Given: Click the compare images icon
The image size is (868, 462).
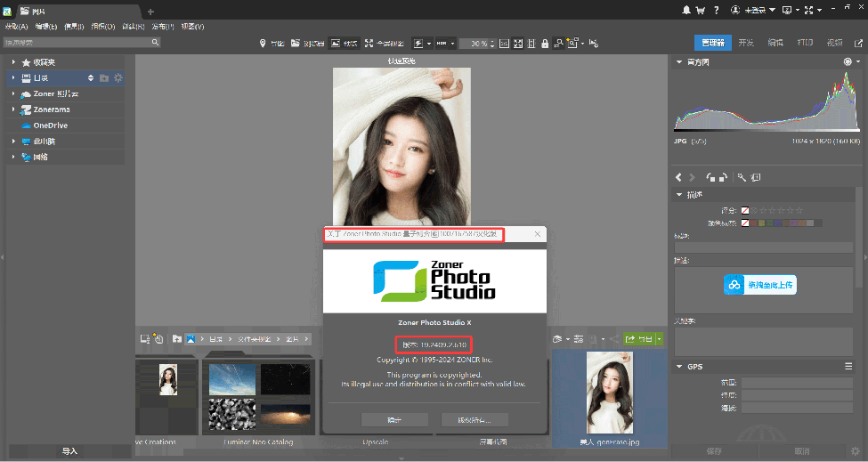Looking at the screenshot, I should click(558, 43).
